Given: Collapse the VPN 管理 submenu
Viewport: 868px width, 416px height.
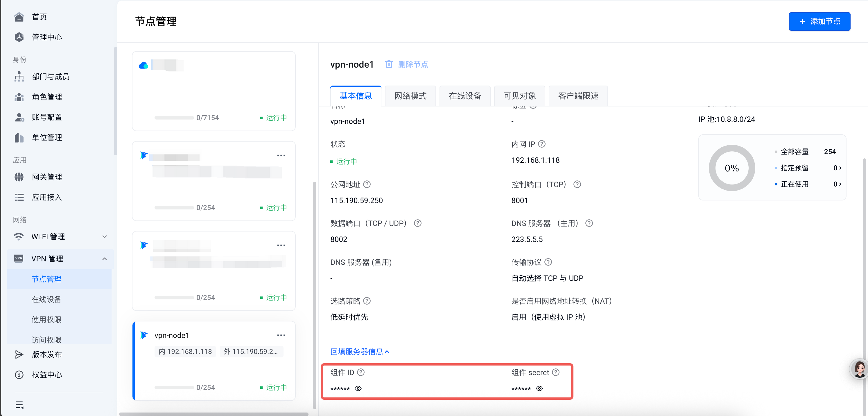Looking at the screenshot, I should [105, 258].
